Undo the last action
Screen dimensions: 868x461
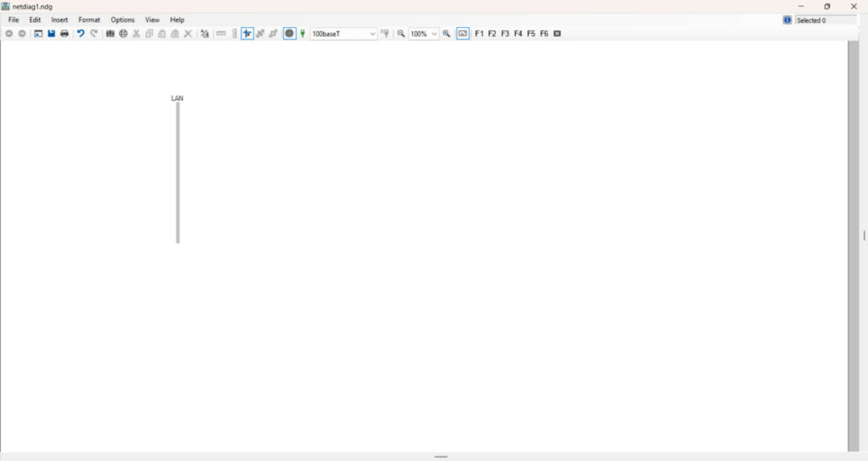coord(81,34)
